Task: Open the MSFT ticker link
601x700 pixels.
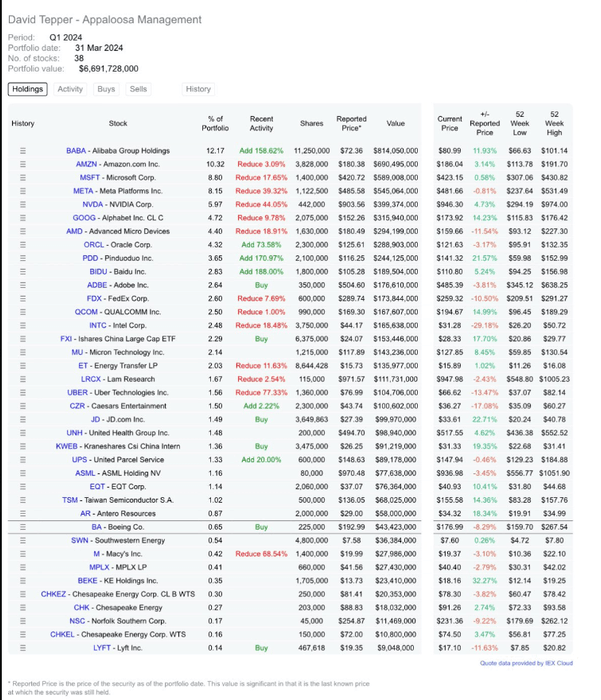Action: pyautogui.click(x=90, y=178)
